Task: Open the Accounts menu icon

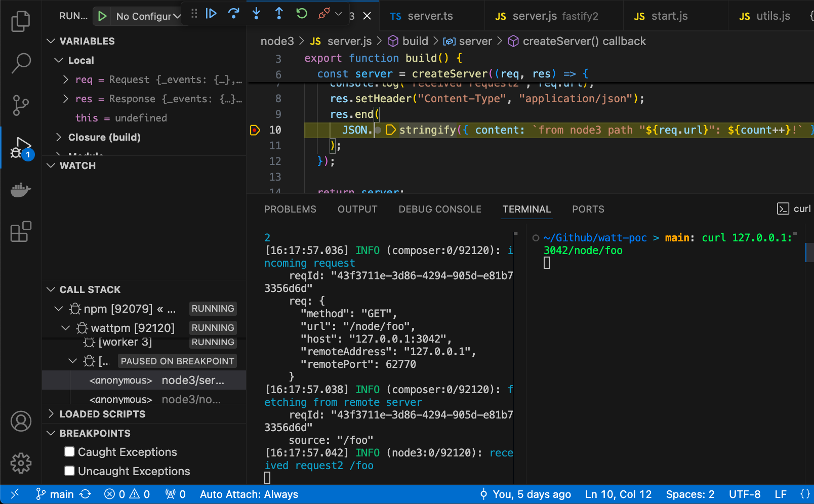Action: coord(21,421)
